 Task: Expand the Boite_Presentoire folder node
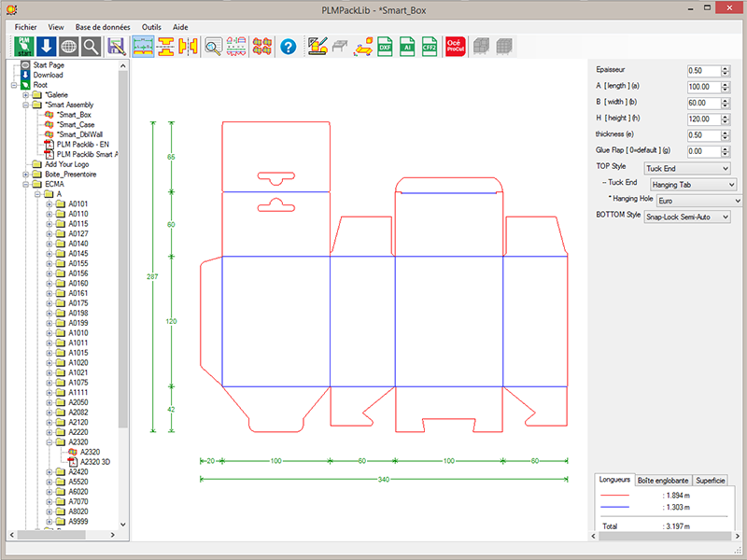26,175
